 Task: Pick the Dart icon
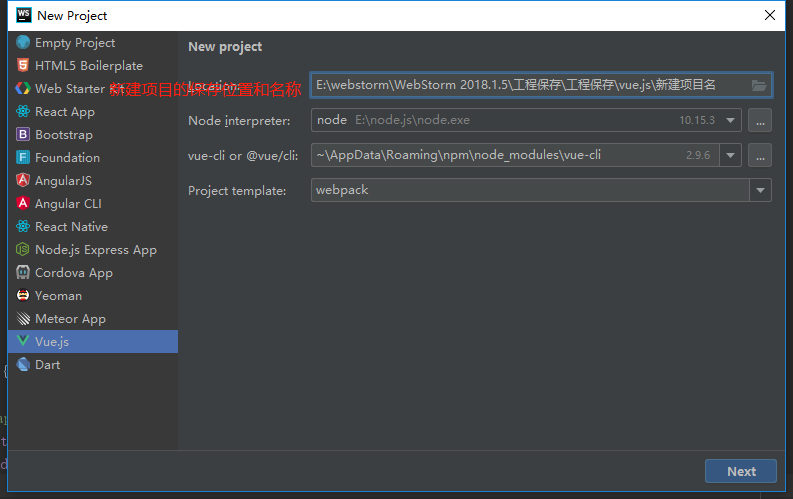pos(23,364)
